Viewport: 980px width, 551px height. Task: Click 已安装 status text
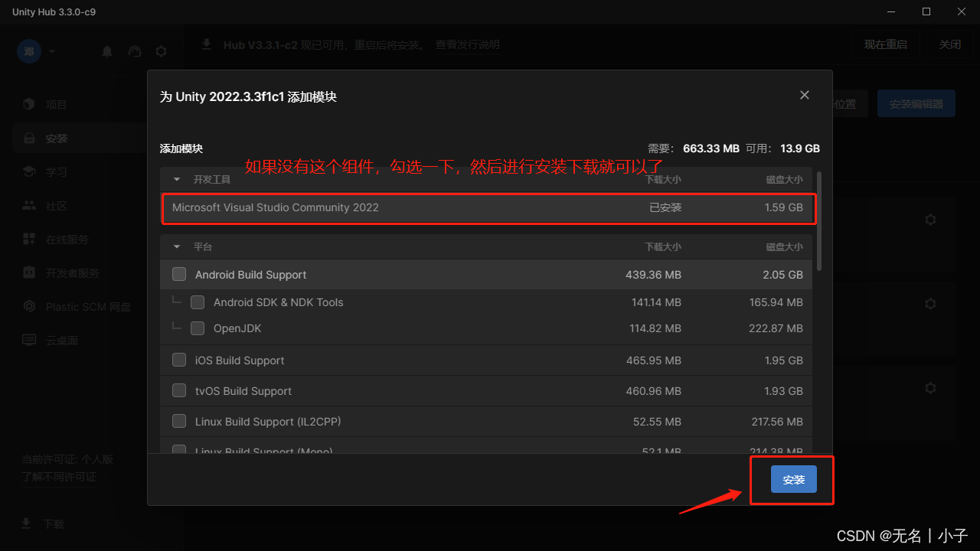point(665,207)
